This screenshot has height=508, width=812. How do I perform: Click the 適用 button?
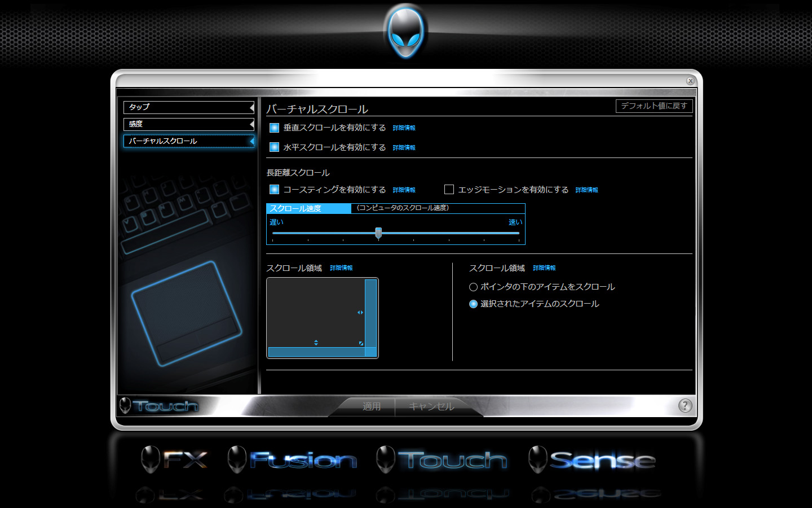(x=371, y=406)
